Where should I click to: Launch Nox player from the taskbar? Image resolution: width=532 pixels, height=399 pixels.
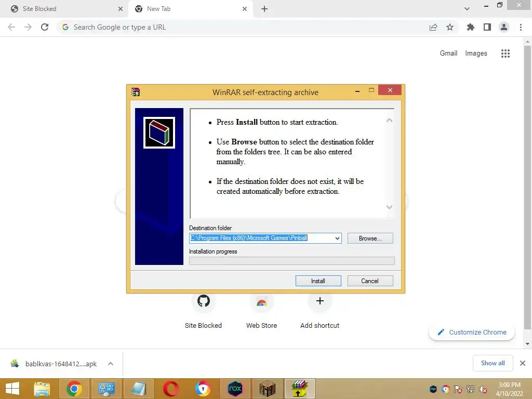(x=235, y=389)
